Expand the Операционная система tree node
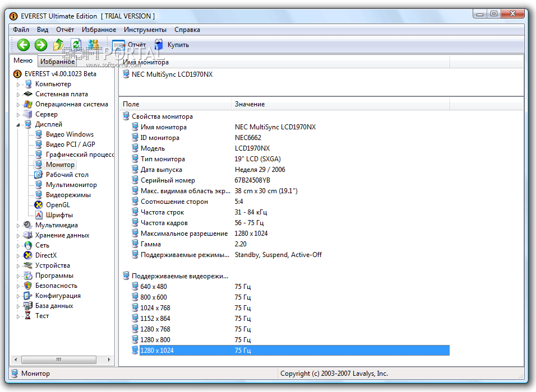536x392 pixels. (19, 105)
